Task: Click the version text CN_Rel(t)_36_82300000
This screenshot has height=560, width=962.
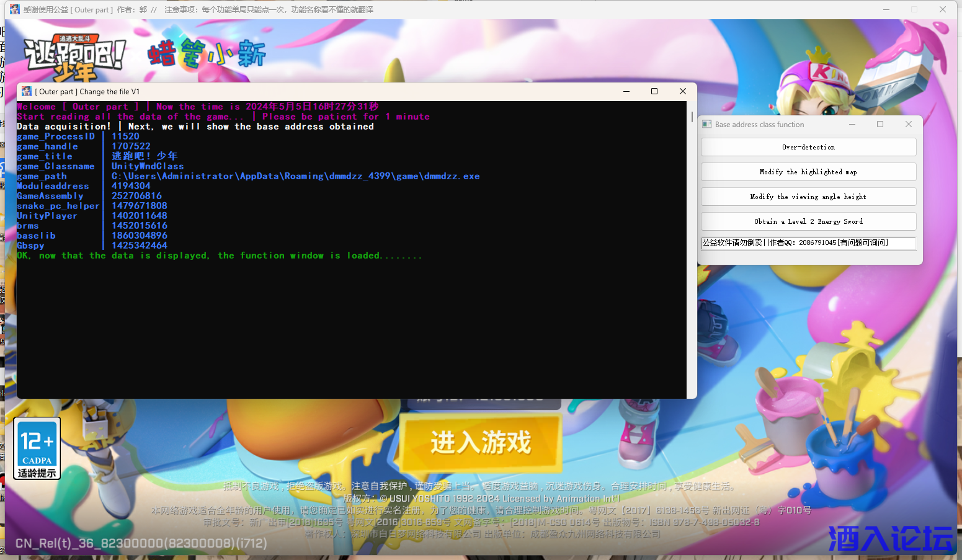Action: 141,543
